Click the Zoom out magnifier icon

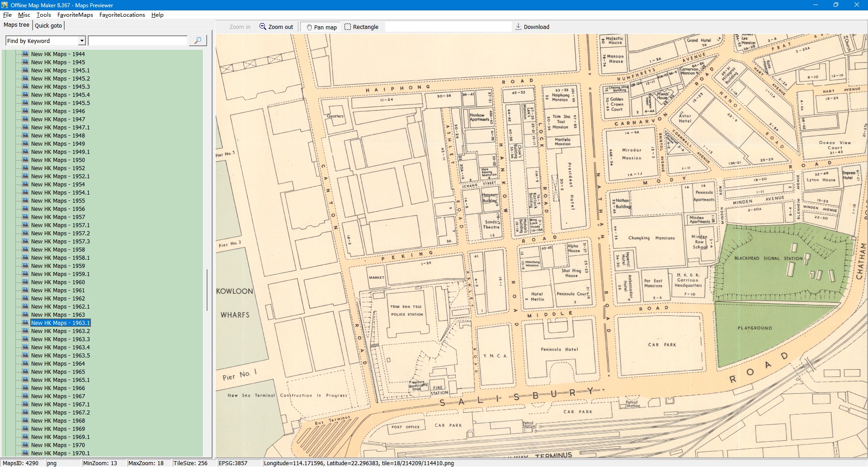pos(263,27)
